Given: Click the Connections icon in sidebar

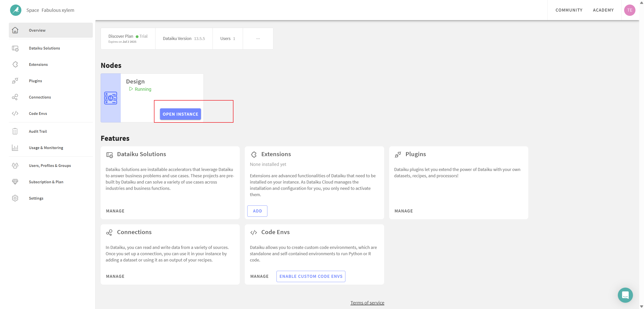Looking at the screenshot, I should (15, 97).
